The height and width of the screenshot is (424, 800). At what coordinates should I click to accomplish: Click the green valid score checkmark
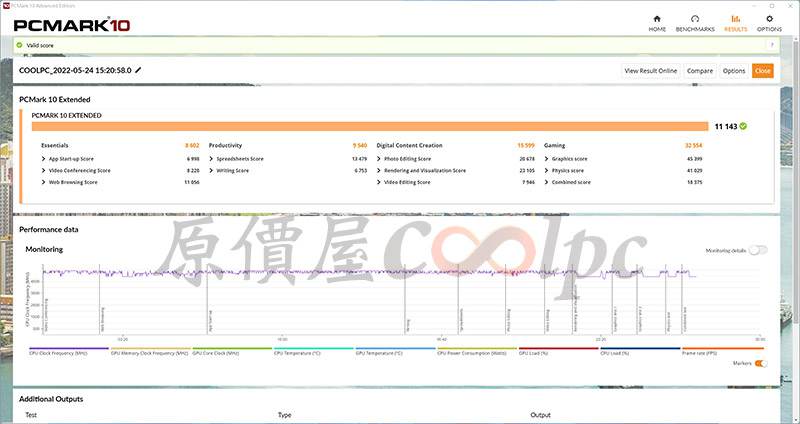point(19,45)
